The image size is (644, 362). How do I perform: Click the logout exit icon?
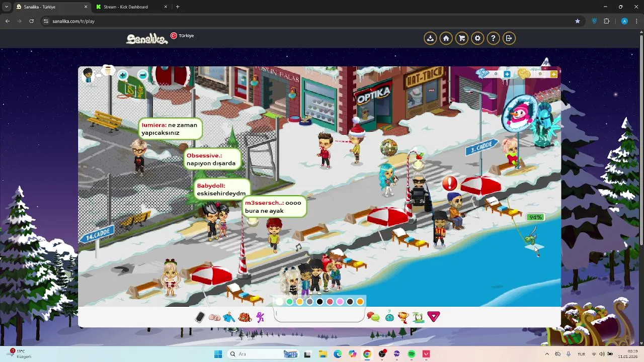tap(509, 38)
